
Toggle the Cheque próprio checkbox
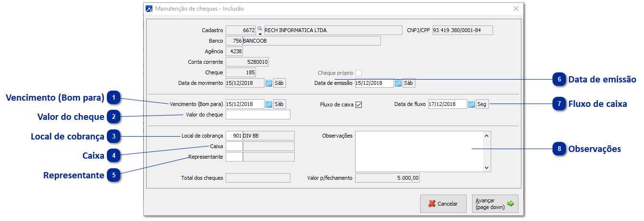[358, 73]
